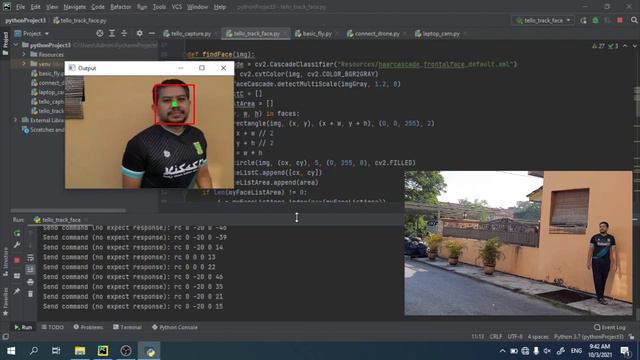640x360 pixels.
Task: Open the TODO tool window
Action: point(53,327)
